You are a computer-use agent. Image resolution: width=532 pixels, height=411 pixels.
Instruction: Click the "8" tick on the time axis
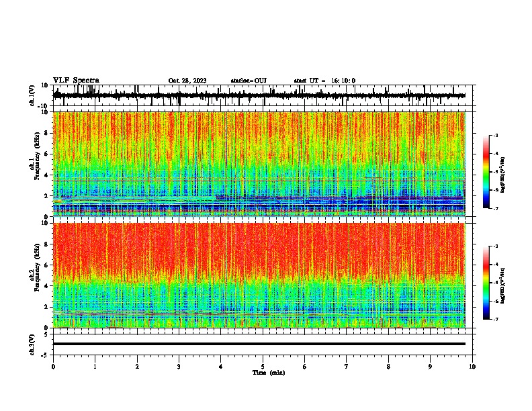(388, 367)
